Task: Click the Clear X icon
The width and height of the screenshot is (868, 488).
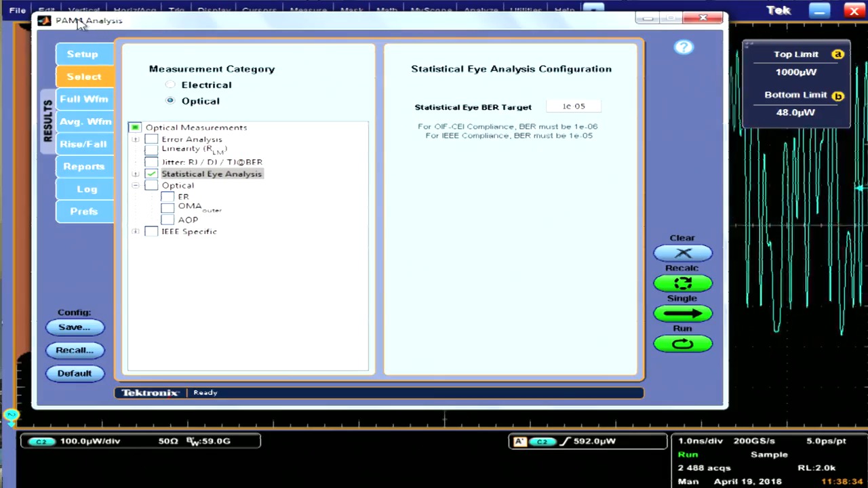Action: tap(682, 252)
